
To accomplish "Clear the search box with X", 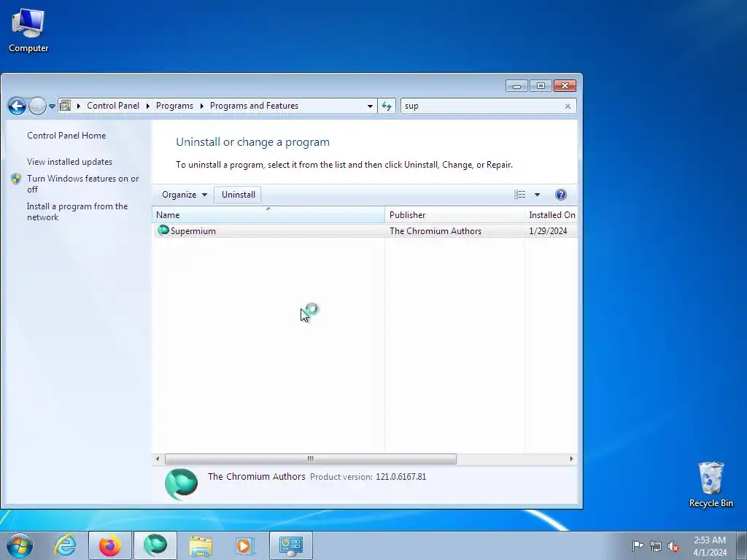I will click(x=568, y=106).
